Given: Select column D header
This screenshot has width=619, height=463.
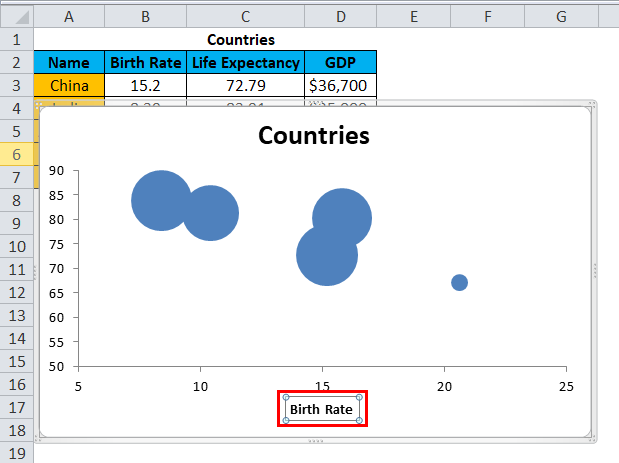Looking at the screenshot, I should click(x=341, y=17).
